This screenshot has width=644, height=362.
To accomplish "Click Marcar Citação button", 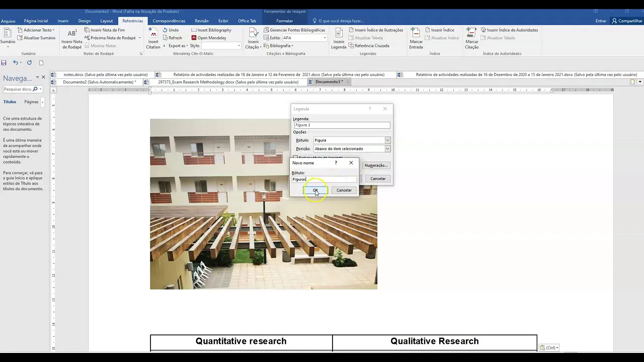I will (x=471, y=38).
